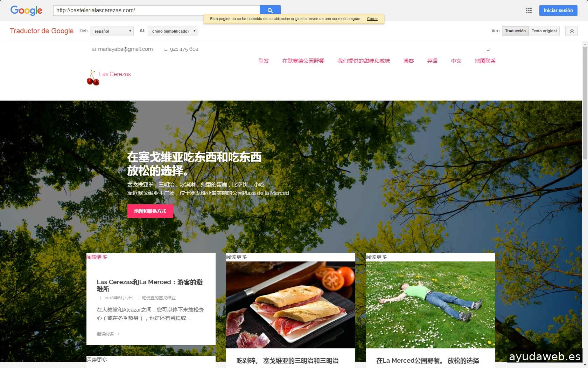Click the URL input field
Image resolution: width=588 pixels, height=368 pixels.
point(156,11)
